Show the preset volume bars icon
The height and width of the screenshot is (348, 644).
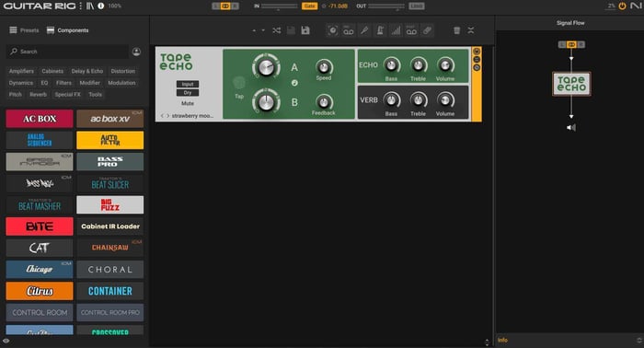click(396, 30)
